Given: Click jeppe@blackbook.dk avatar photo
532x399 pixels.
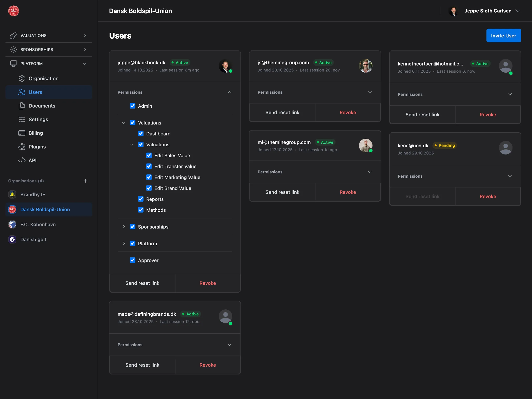Looking at the screenshot, I should point(225,66).
